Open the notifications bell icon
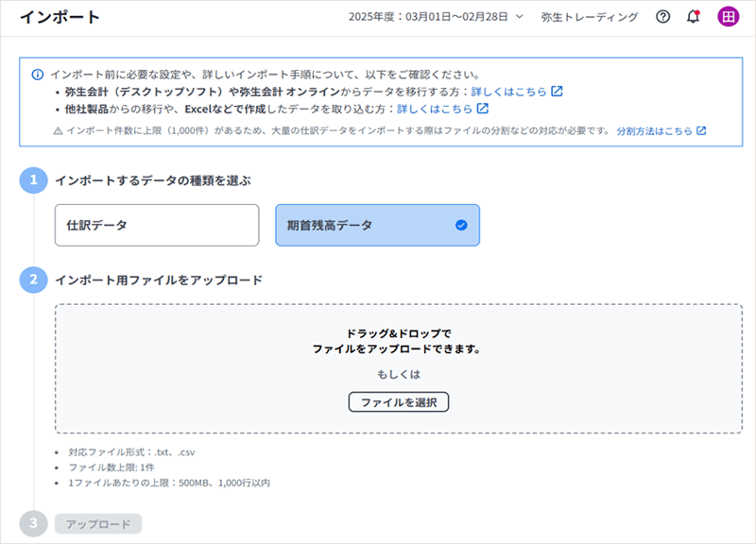Image resolution: width=756 pixels, height=544 pixels. click(x=694, y=17)
